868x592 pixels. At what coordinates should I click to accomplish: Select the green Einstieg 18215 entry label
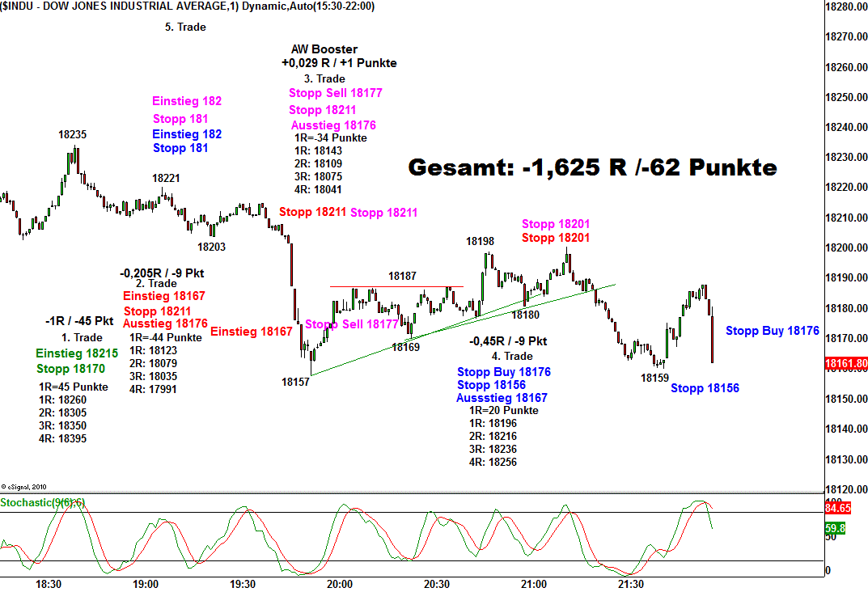click(x=77, y=353)
